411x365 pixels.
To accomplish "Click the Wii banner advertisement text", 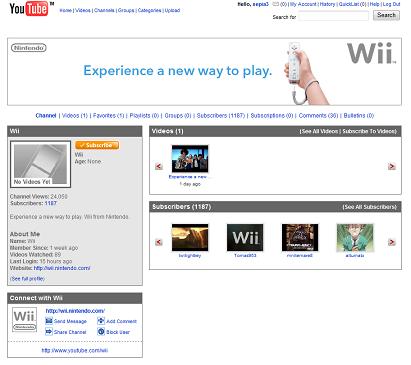I will pyautogui.click(x=178, y=71).
